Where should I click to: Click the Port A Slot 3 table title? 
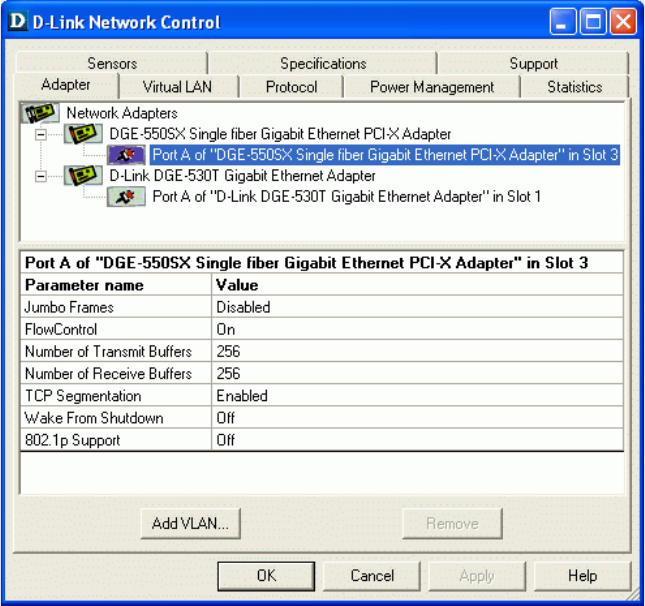click(x=306, y=263)
